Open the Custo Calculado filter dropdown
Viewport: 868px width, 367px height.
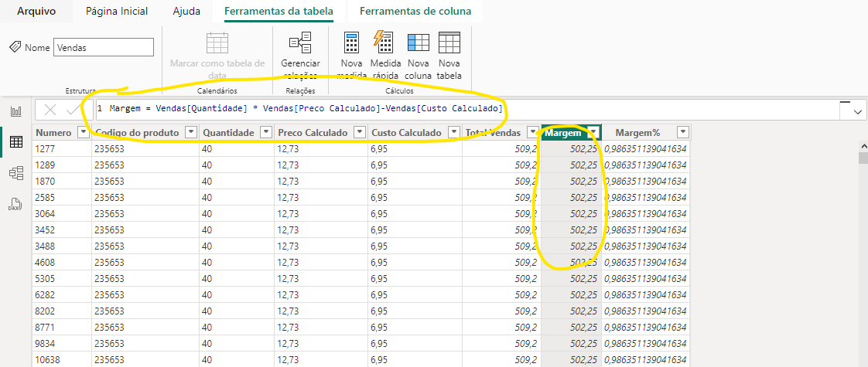[x=453, y=133]
